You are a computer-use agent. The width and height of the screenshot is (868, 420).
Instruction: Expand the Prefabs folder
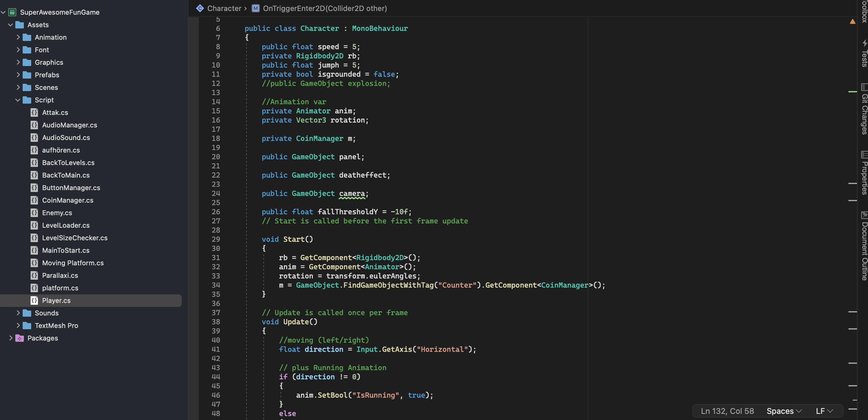[x=18, y=75]
